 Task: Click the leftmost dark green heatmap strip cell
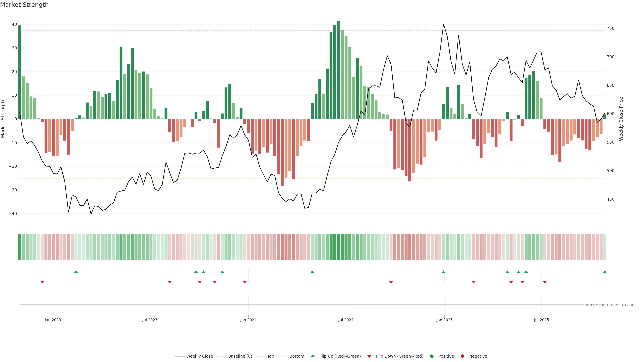click(x=20, y=247)
